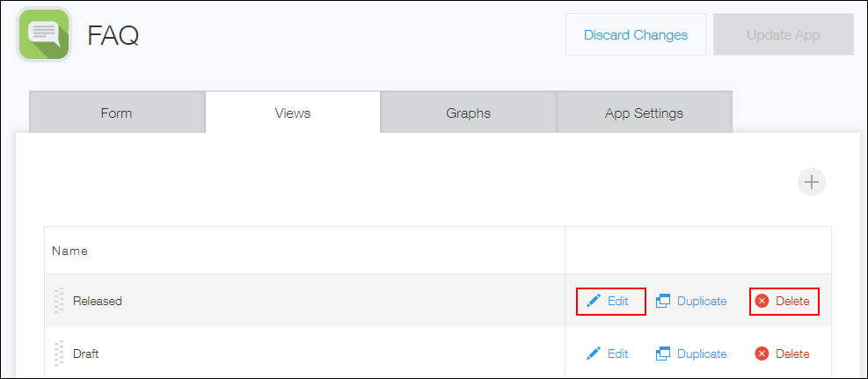Screen dimensions: 868x379
Task: Click the green FAQ app icon
Action: point(44,34)
